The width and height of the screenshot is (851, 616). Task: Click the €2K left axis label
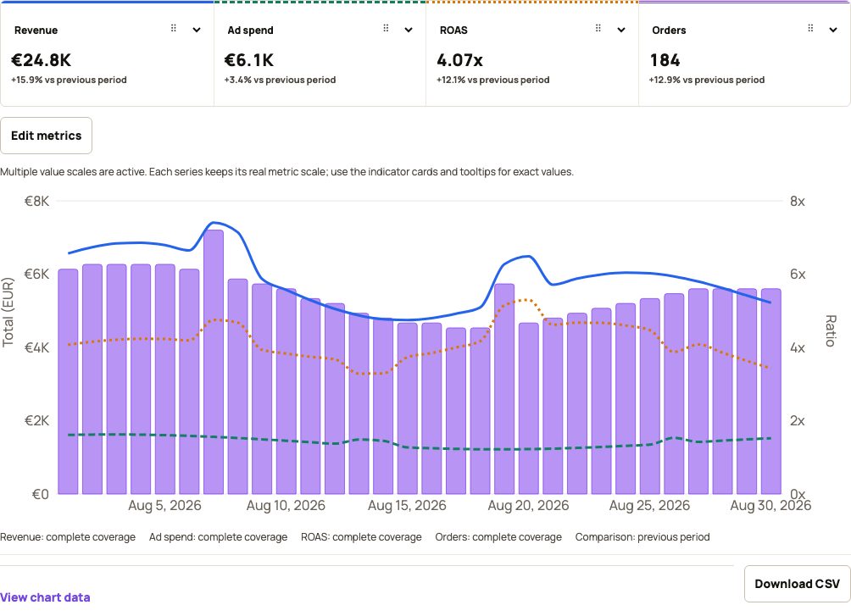(36, 420)
